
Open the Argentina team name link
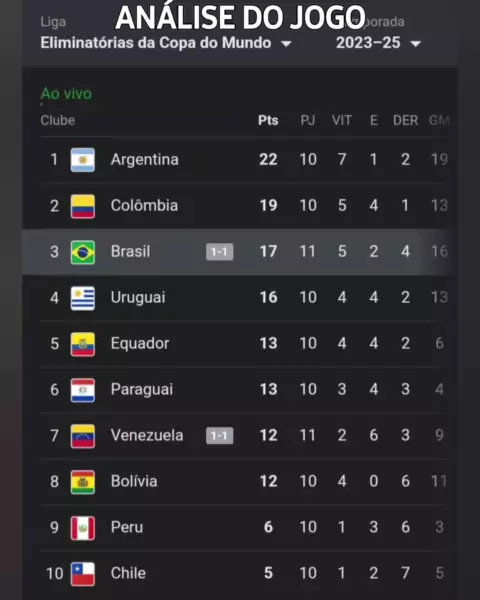pyautogui.click(x=145, y=160)
